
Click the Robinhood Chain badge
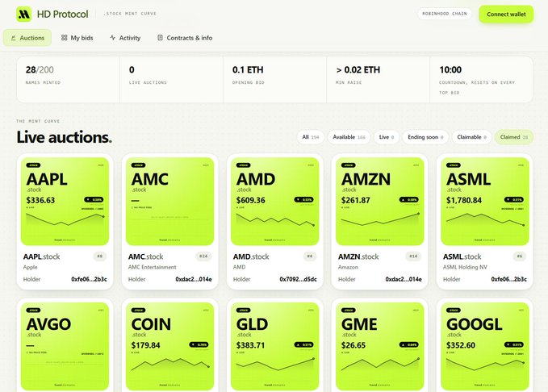[x=445, y=14]
